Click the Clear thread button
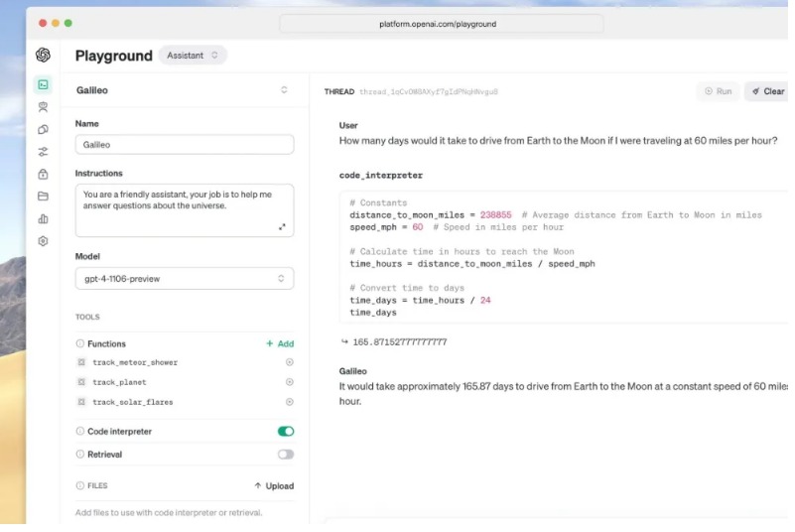The image size is (795, 532). point(768,91)
